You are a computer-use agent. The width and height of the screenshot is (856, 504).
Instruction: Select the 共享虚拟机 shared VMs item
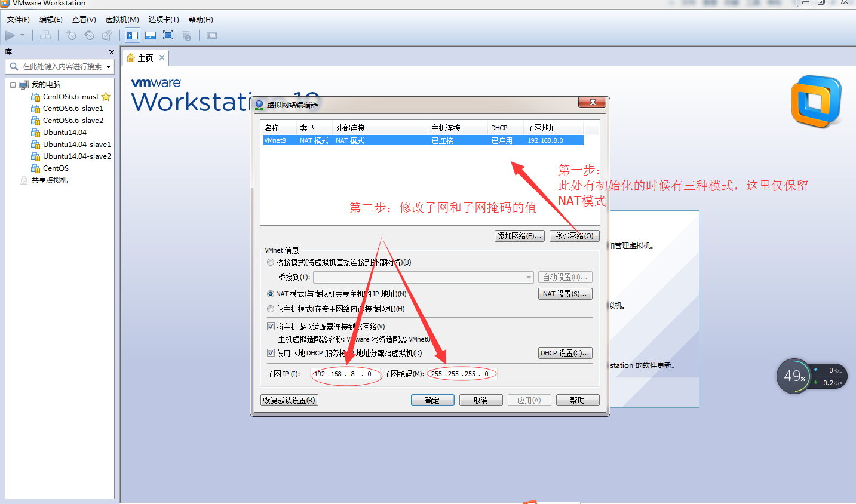(50, 180)
